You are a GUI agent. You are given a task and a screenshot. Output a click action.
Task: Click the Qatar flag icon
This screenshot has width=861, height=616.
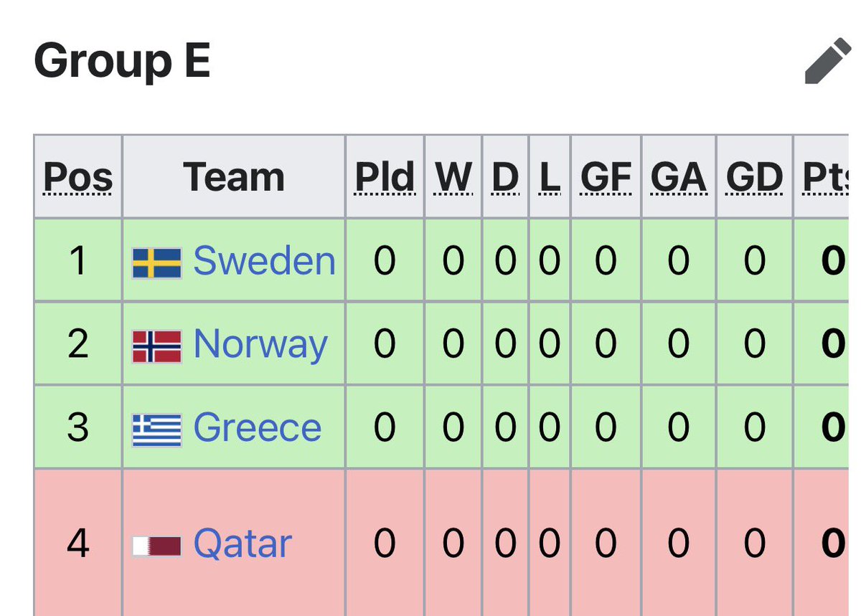click(x=157, y=546)
